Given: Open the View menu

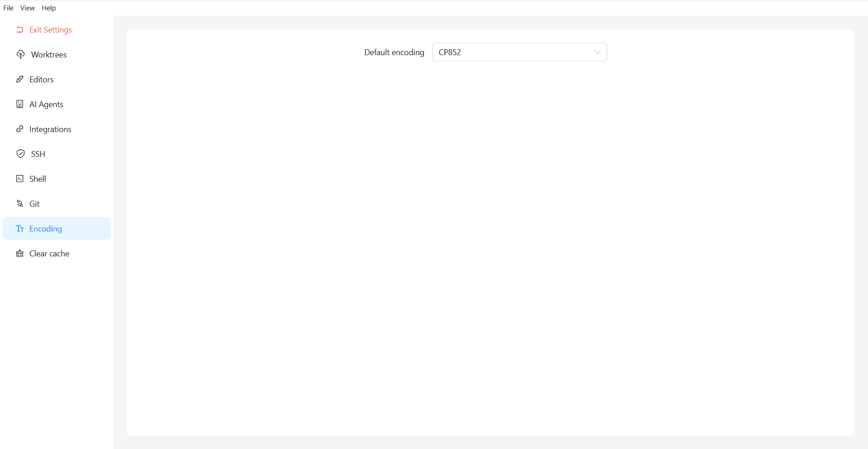Looking at the screenshot, I should pyautogui.click(x=28, y=8).
